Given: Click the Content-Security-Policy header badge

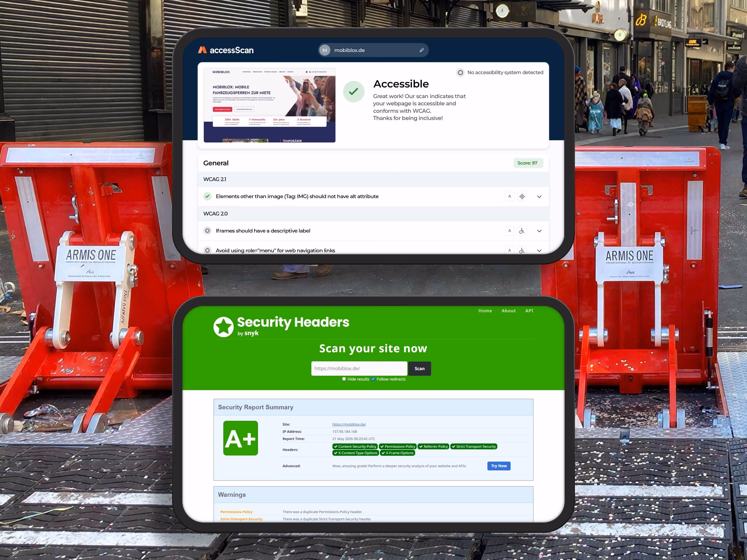Looking at the screenshot, I should pos(355,446).
